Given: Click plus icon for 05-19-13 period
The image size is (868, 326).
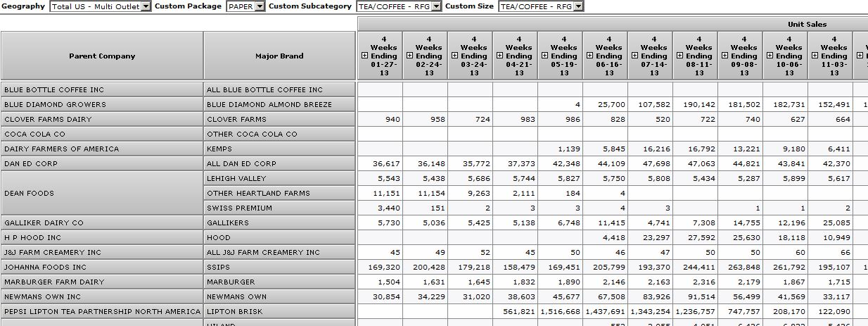Looking at the screenshot, I should tap(544, 56).
